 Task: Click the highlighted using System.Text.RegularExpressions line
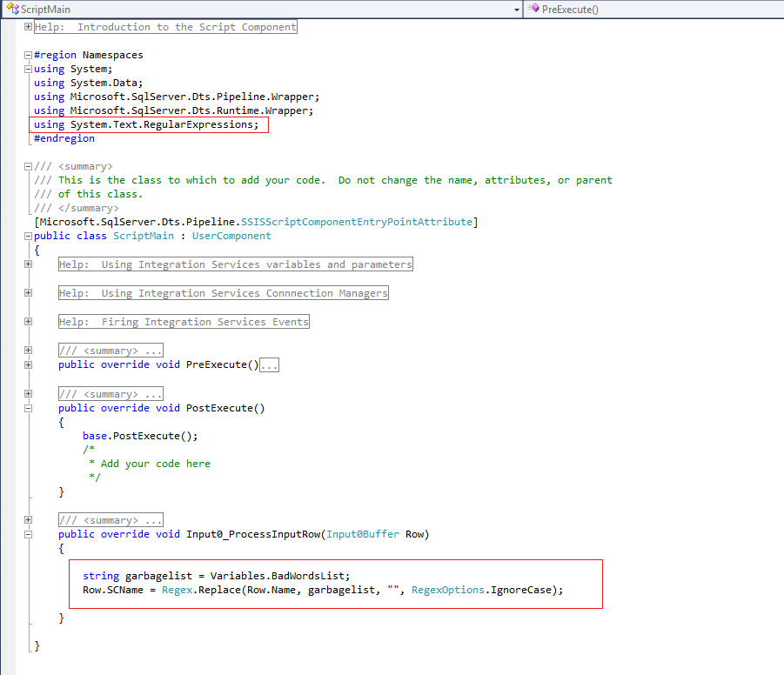[148, 124]
